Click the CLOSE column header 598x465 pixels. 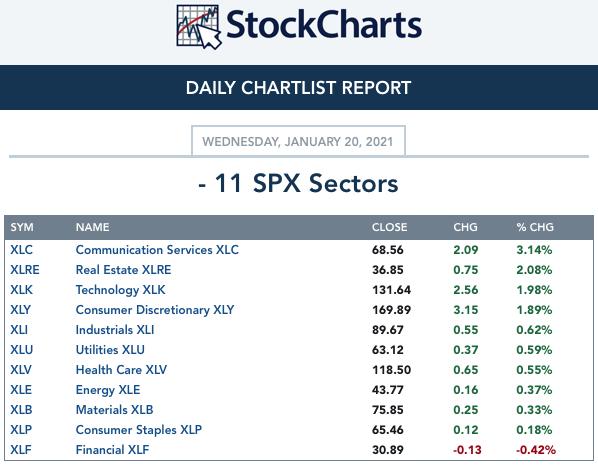click(389, 227)
